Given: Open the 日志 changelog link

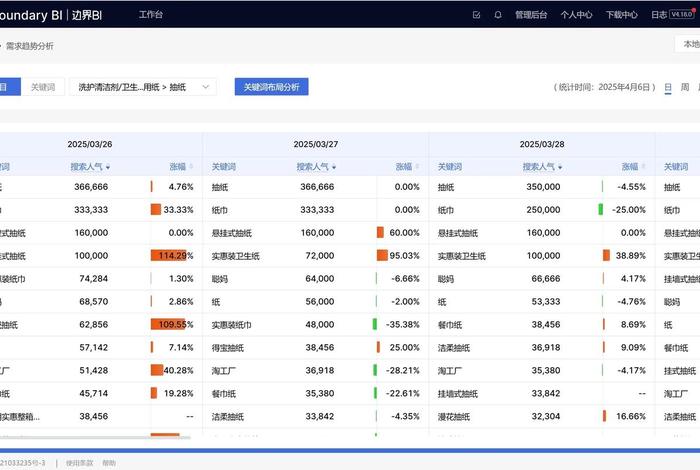Looking at the screenshot, I should 658,15.
